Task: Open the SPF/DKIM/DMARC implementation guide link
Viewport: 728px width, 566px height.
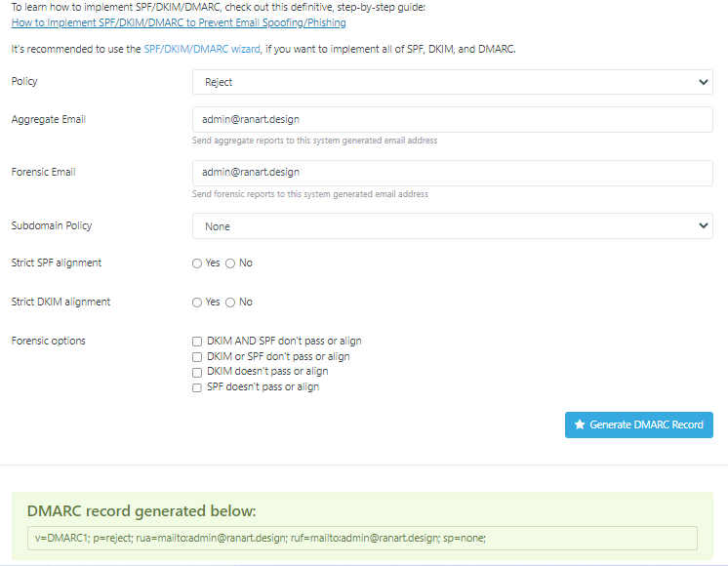Action: tap(179, 22)
